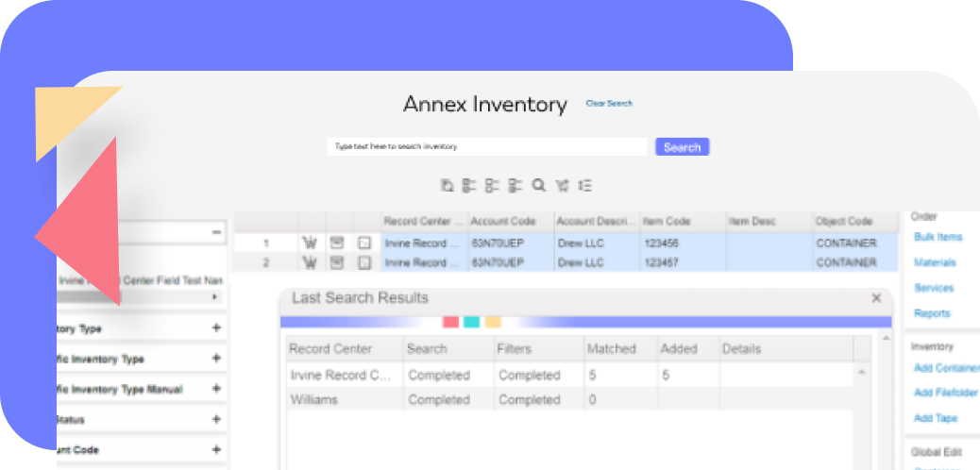Image resolution: width=980 pixels, height=470 pixels.
Task: Select the item code 123457 cell
Action: pyautogui.click(x=684, y=262)
